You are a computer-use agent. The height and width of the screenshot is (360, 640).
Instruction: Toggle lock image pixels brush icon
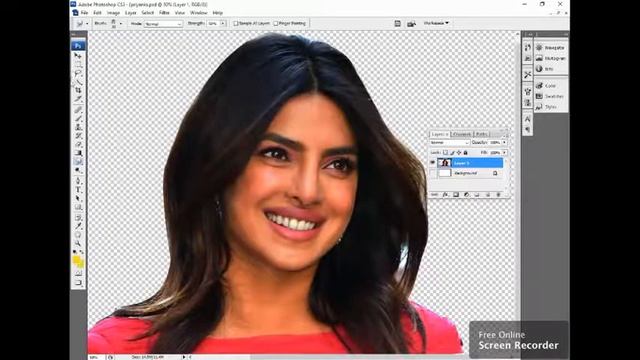click(x=452, y=153)
